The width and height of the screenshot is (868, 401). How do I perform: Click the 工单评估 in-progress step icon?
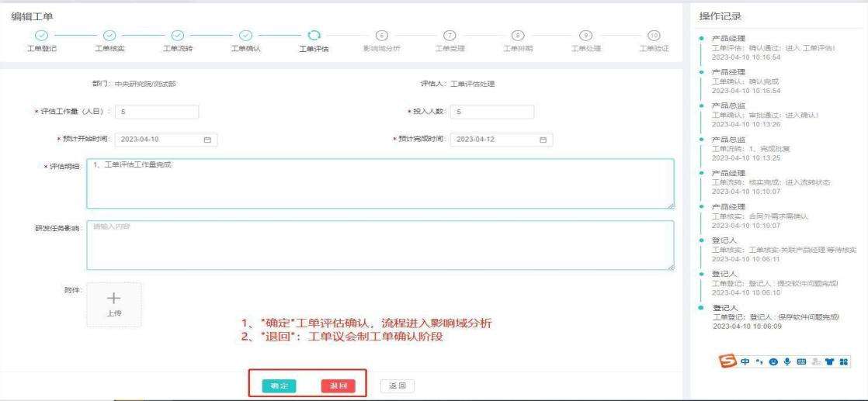tap(314, 35)
